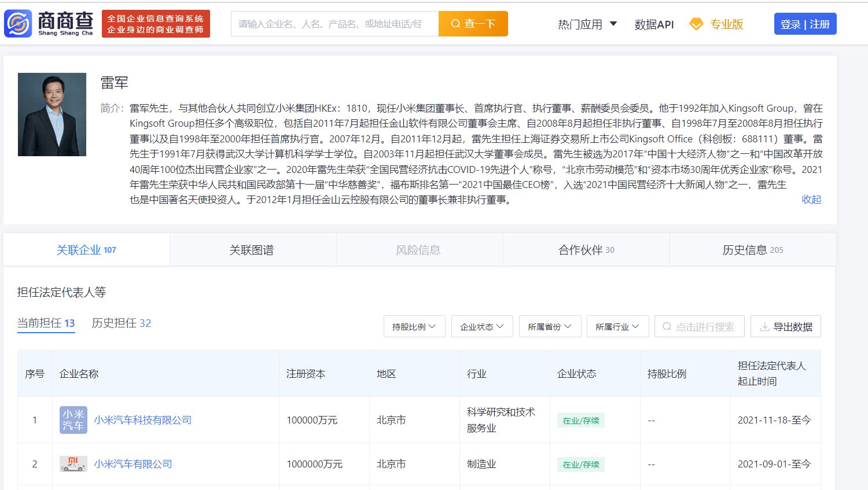Select the 专业版 diamond icon
The image size is (868, 490).
[x=697, y=24]
